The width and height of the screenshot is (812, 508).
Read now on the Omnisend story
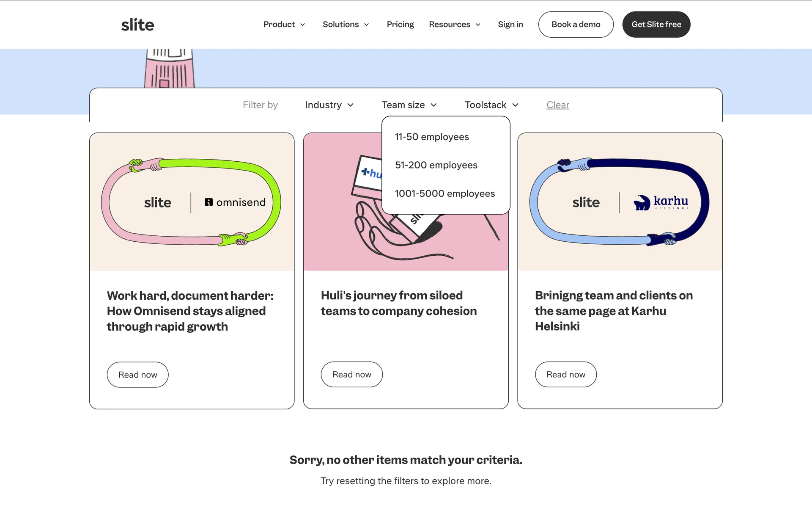pyautogui.click(x=137, y=375)
